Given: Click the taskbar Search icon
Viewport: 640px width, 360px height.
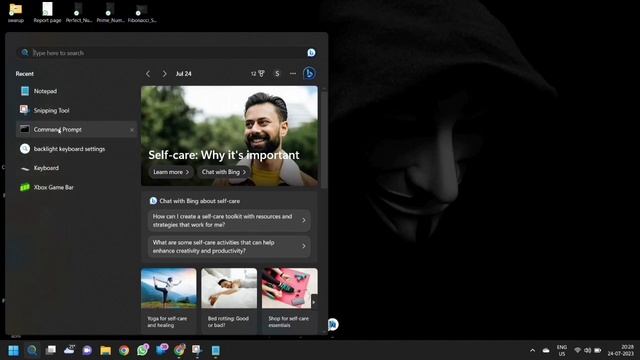Looking at the screenshot, I should pyautogui.click(x=32, y=350).
